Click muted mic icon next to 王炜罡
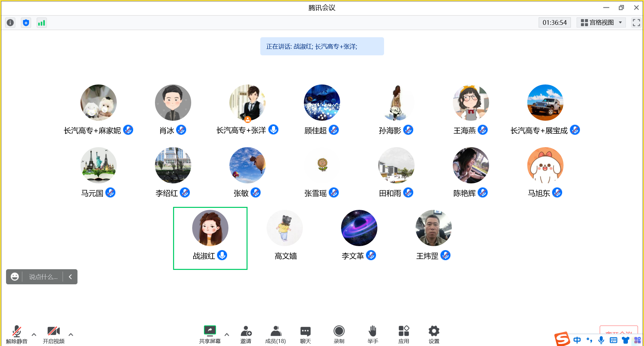This screenshot has width=644, height=346. pyautogui.click(x=445, y=255)
